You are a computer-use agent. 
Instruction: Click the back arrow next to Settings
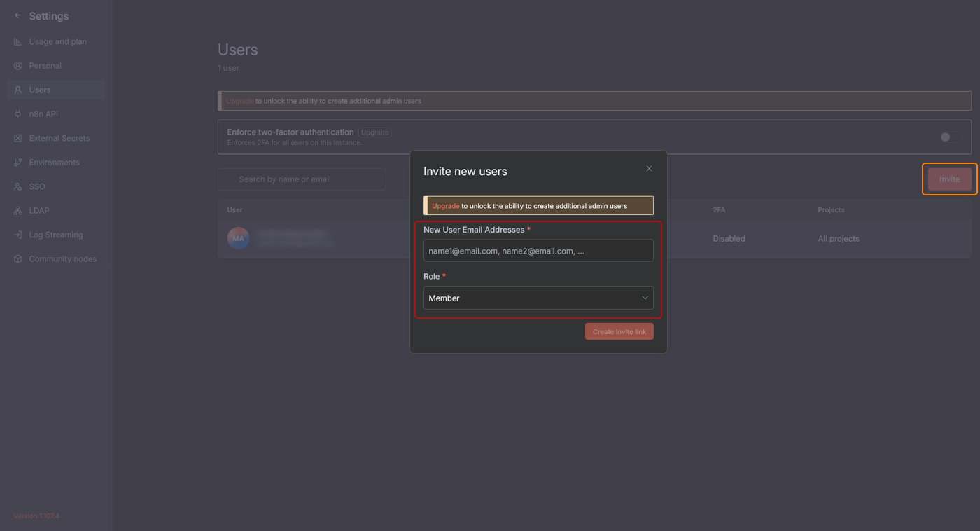[x=18, y=15]
